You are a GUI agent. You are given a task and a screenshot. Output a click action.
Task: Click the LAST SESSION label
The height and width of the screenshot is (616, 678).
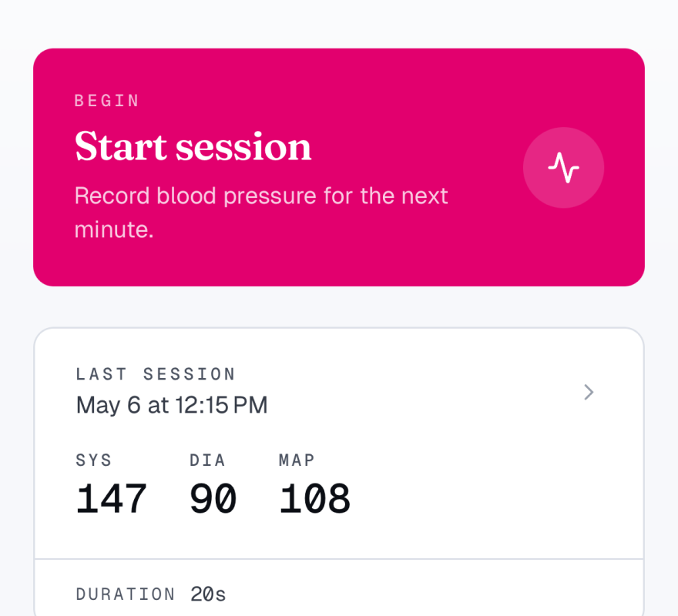pos(156,374)
